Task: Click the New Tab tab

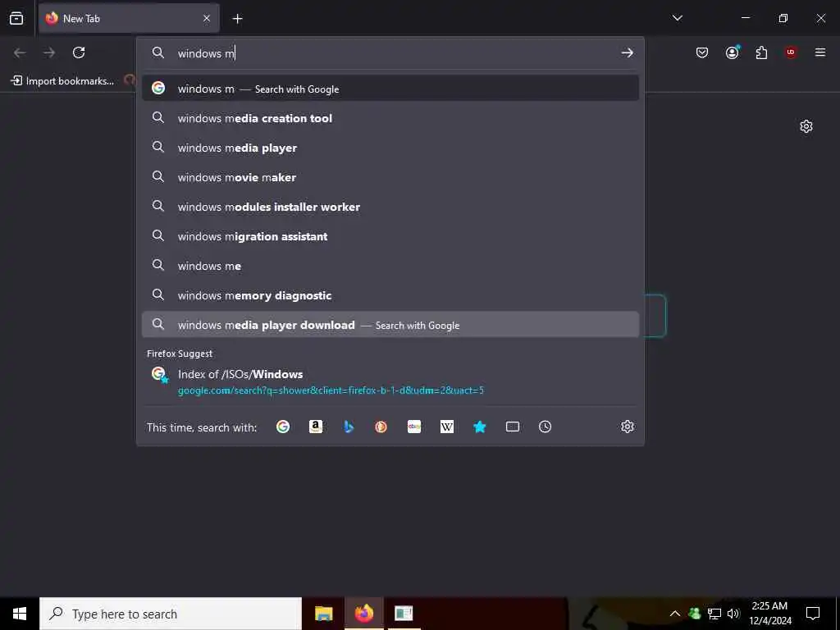Action: [129, 18]
